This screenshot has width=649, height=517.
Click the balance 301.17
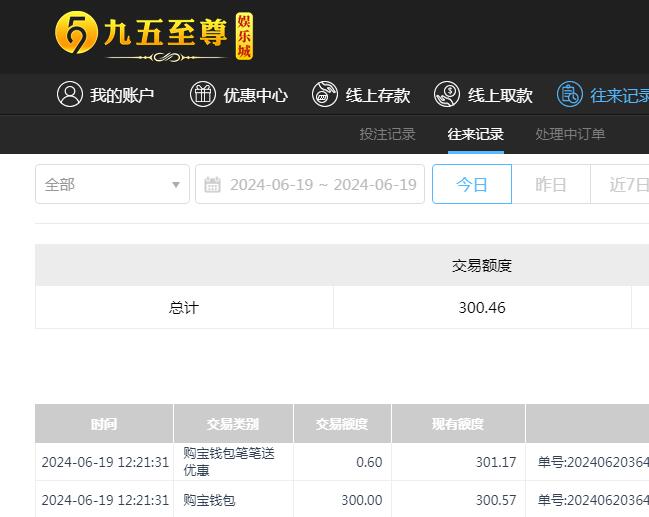pyautogui.click(x=496, y=462)
